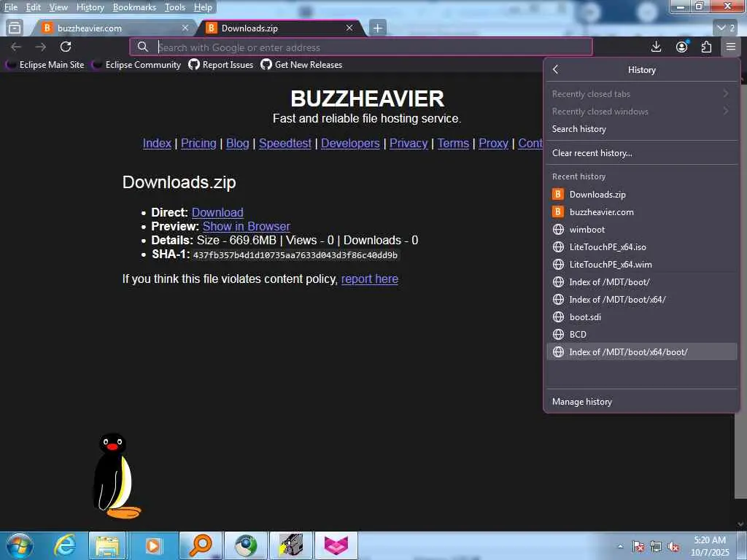Open wimboot history entry
Image resolution: width=747 pixels, height=560 pixels.
point(641,230)
